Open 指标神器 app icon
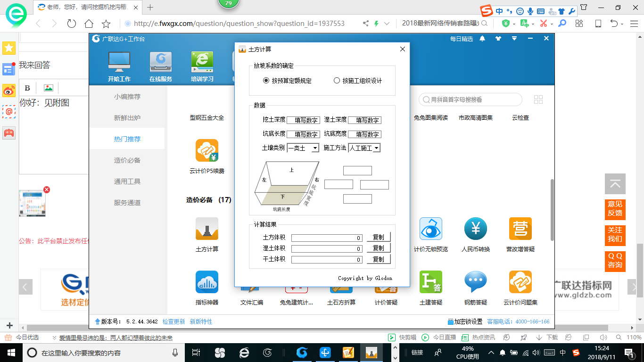The width and height of the screenshot is (644, 362). [207, 282]
